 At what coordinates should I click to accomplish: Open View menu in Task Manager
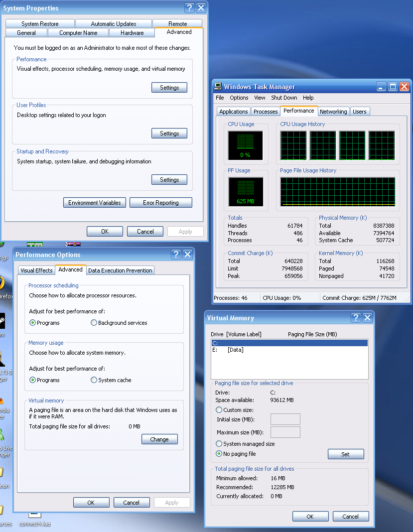pos(260,98)
